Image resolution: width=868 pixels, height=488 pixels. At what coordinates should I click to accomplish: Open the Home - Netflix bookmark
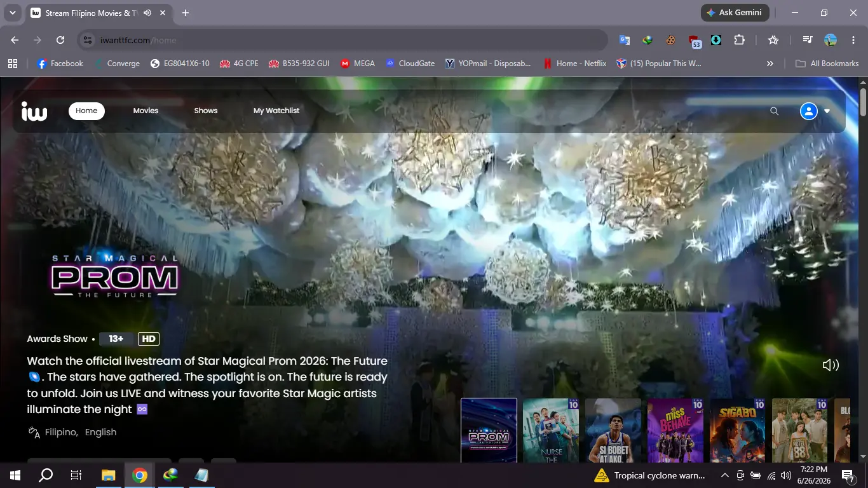pyautogui.click(x=575, y=64)
